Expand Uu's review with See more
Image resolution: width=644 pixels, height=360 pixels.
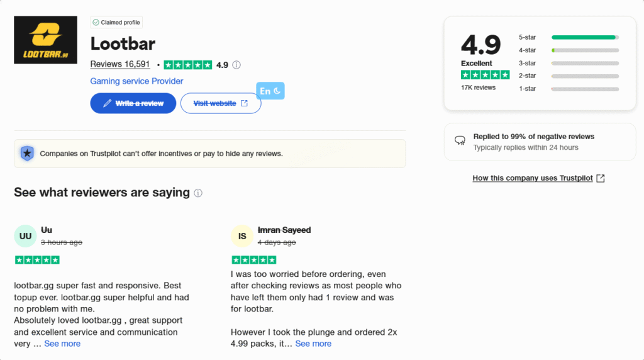coord(62,344)
